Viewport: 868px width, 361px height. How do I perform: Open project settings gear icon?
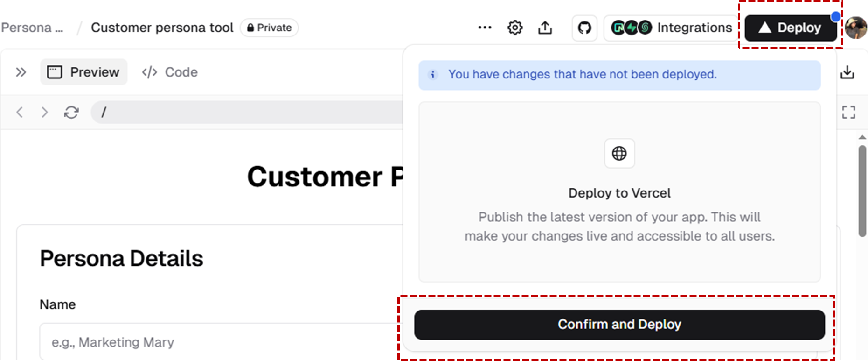coord(515,28)
